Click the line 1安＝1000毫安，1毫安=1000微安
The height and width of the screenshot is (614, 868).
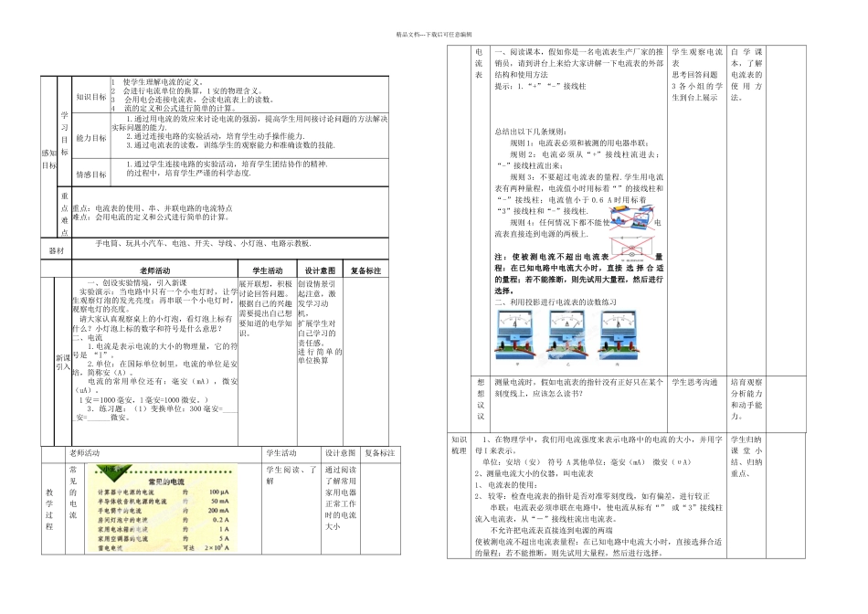point(143,399)
